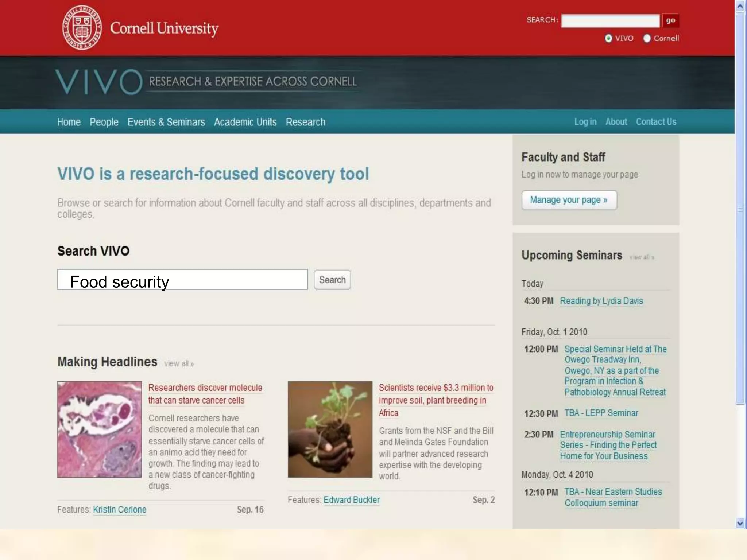Select the Cornell search radio button
The image size is (747, 560).
click(647, 38)
